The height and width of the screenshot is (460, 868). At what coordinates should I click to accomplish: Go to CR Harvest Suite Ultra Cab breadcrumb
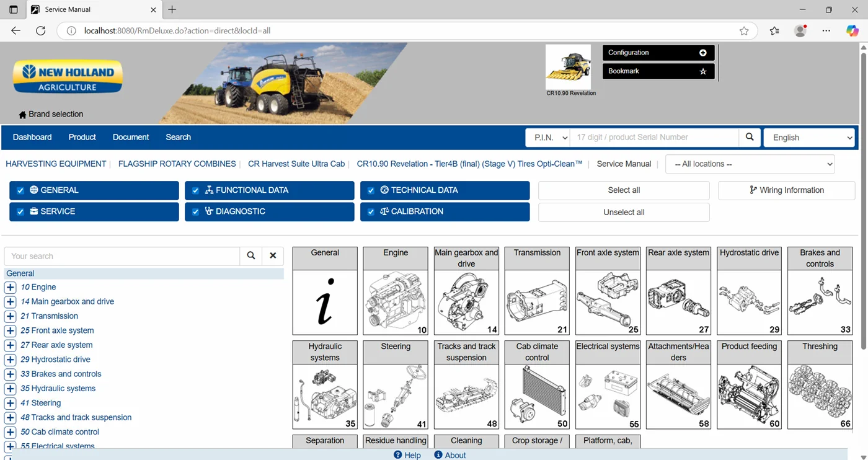click(296, 164)
